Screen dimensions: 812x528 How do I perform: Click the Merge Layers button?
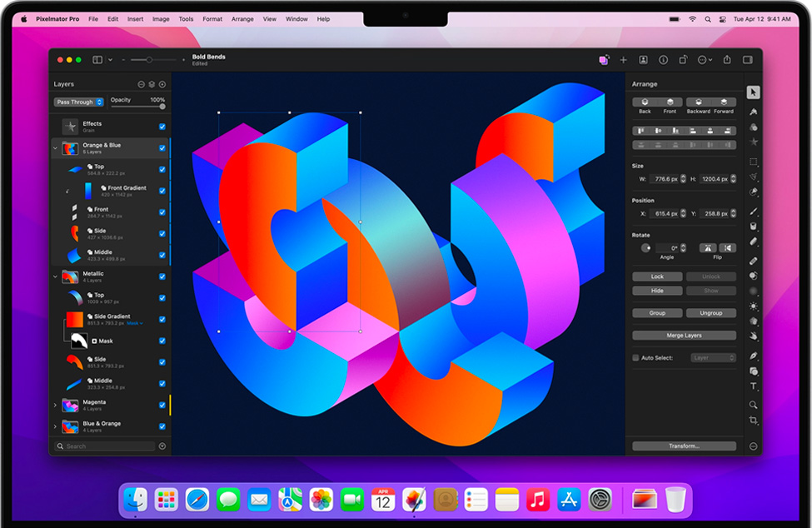click(x=684, y=336)
